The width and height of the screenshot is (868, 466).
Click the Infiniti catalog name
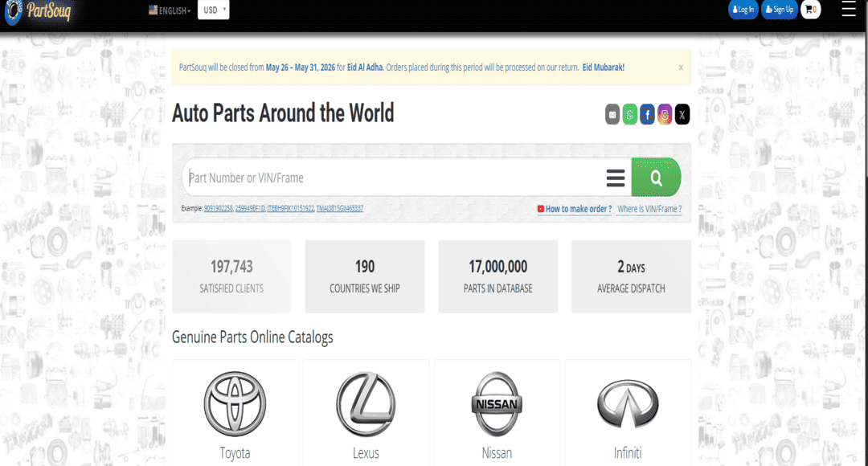coord(628,452)
